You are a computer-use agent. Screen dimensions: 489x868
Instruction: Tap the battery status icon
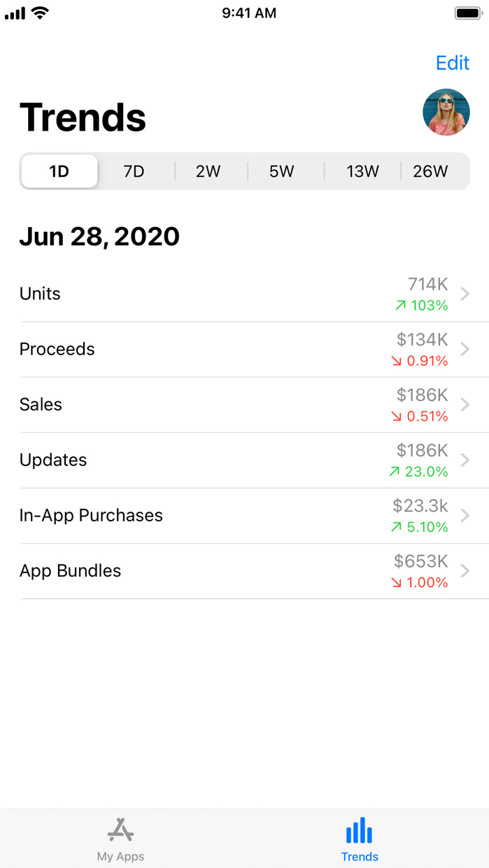click(468, 13)
